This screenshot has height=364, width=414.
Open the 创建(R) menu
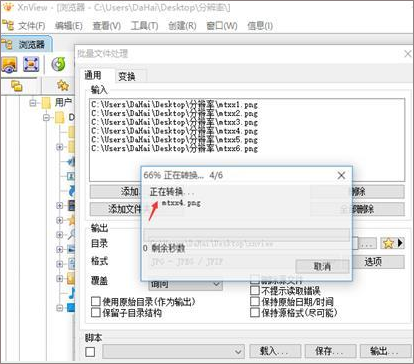tap(182, 26)
